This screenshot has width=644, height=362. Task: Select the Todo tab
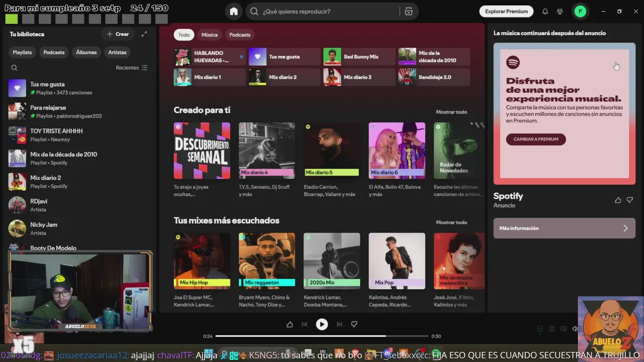[x=184, y=35]
